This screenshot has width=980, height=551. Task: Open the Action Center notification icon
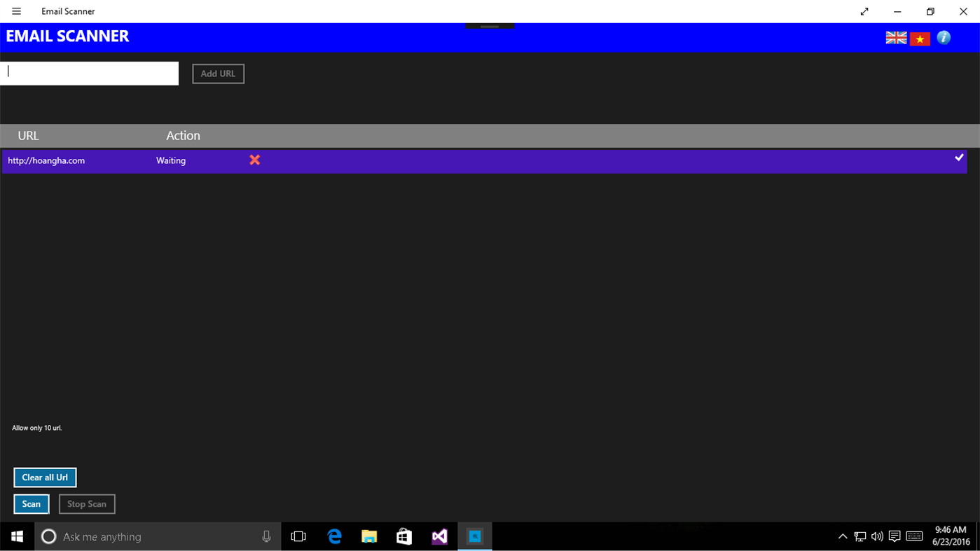(x=895, y=536)
